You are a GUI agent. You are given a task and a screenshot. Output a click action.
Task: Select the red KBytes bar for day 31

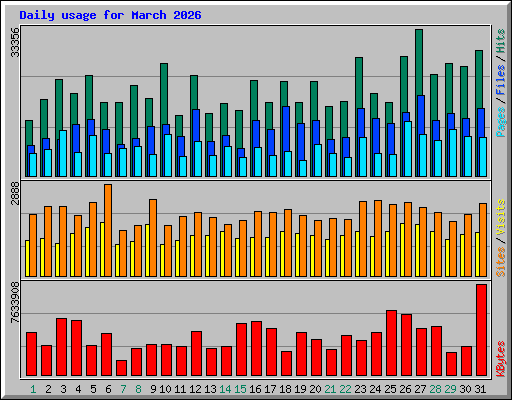point(481,330)
